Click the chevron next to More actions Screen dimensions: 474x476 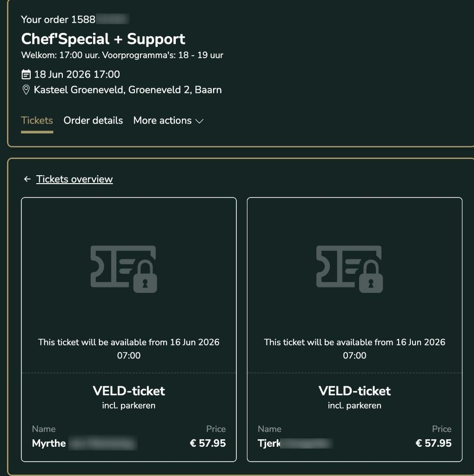point(199,121)
